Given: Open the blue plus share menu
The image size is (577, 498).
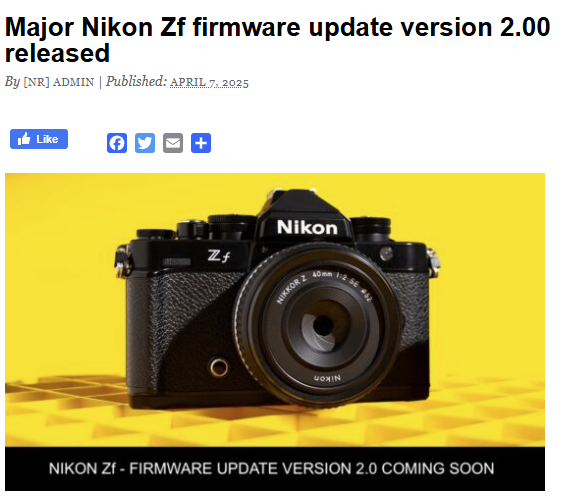Looking at the screenshot, I should coord(201,143).
